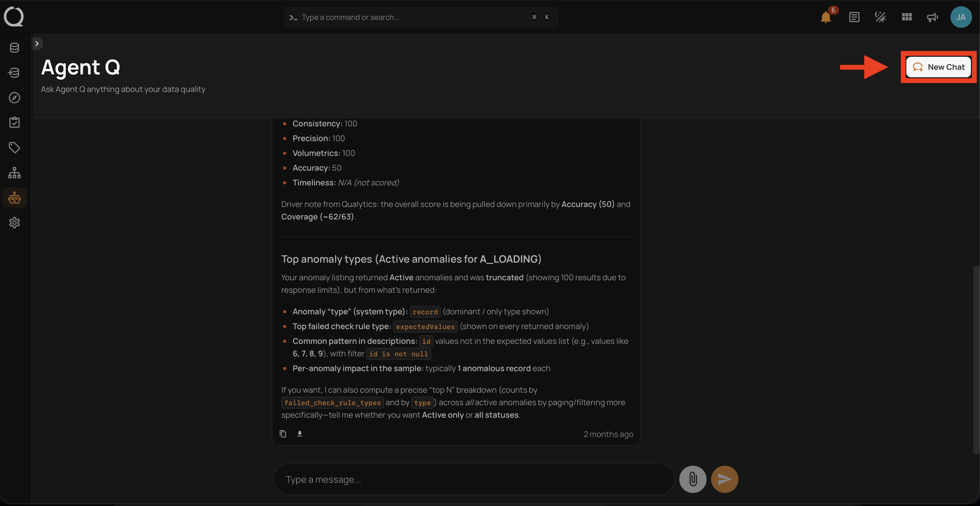Click the 'type' code tag

pos(422,403)
